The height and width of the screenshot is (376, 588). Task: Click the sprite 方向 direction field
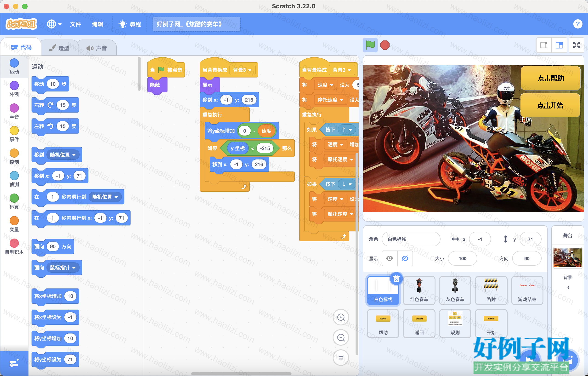[527, 259]
